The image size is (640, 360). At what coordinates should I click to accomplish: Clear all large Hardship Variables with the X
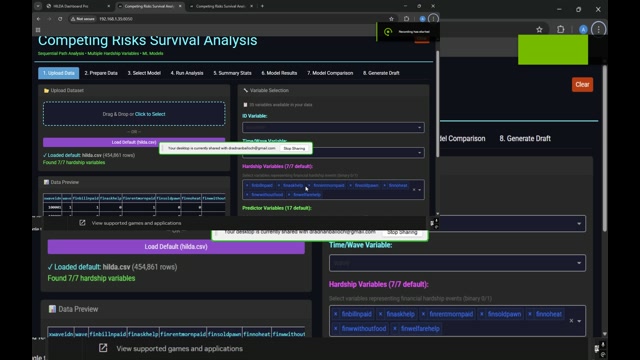click(571, 321)
